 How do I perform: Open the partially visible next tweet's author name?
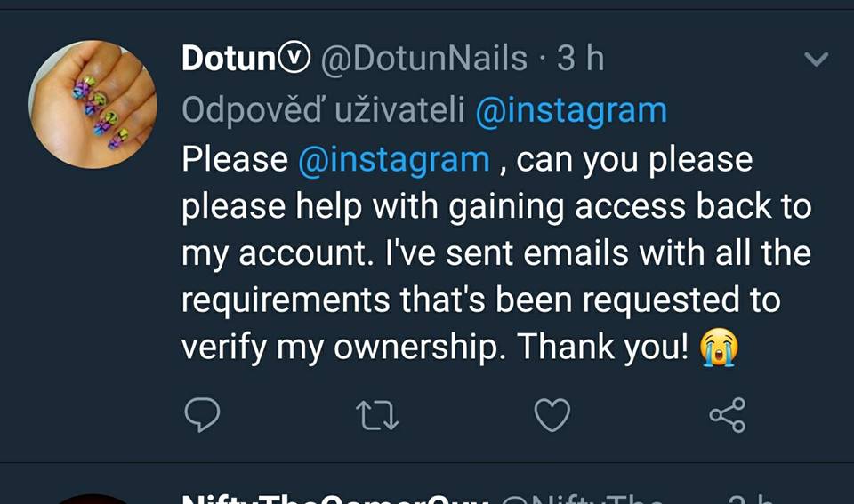click(x=334, y=498)
